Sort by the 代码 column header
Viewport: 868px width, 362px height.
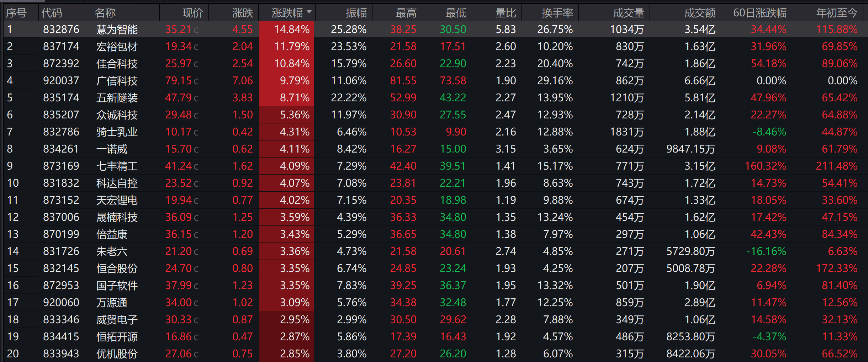(x=52, y=13)
